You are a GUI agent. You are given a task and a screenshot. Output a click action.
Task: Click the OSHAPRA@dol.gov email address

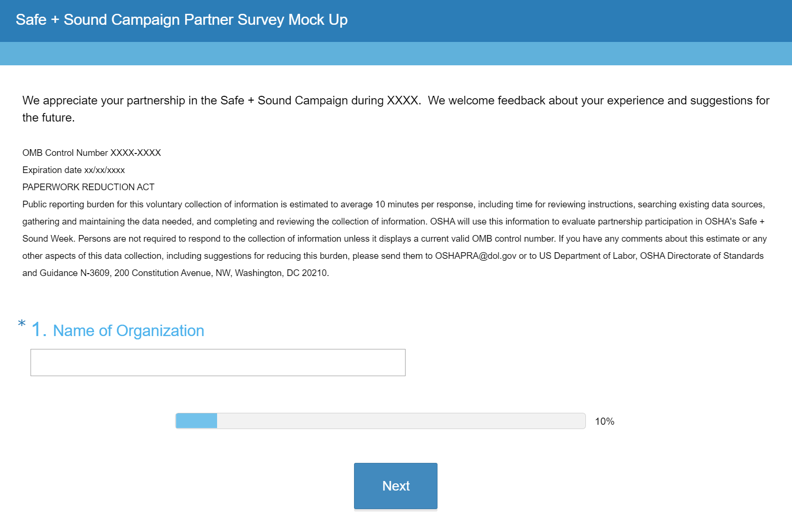coord(475,256)
